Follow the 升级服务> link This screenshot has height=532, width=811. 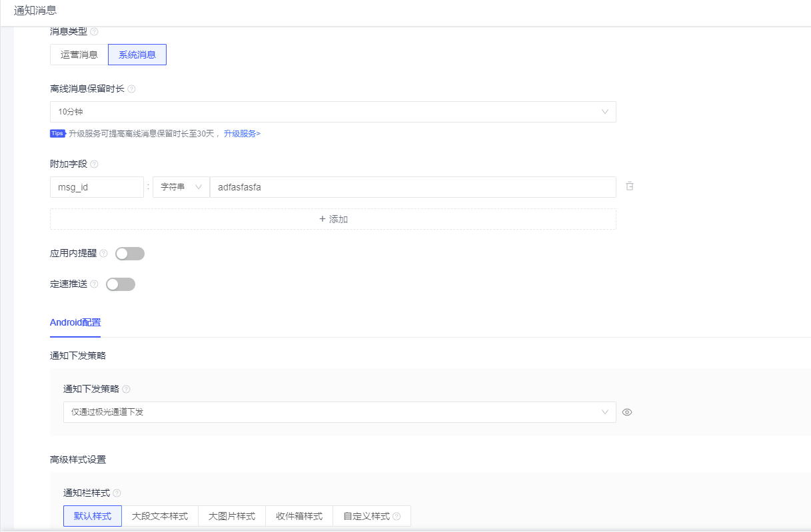(x=242, y=134)
